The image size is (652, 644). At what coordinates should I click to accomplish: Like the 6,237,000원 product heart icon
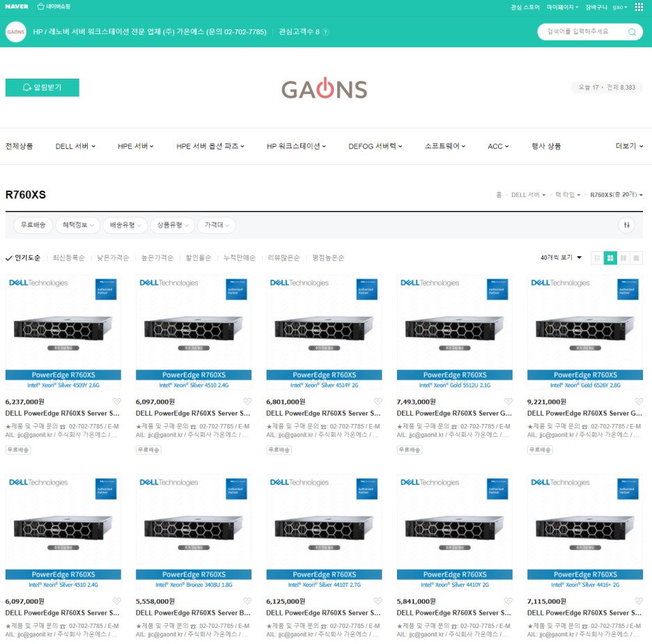[117, 401]
